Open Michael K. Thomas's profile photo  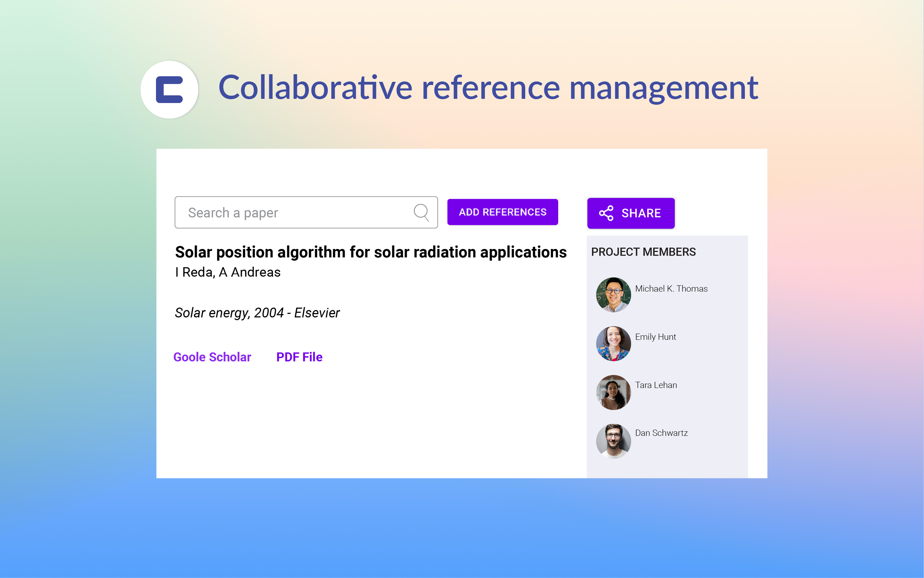[613, 295]
